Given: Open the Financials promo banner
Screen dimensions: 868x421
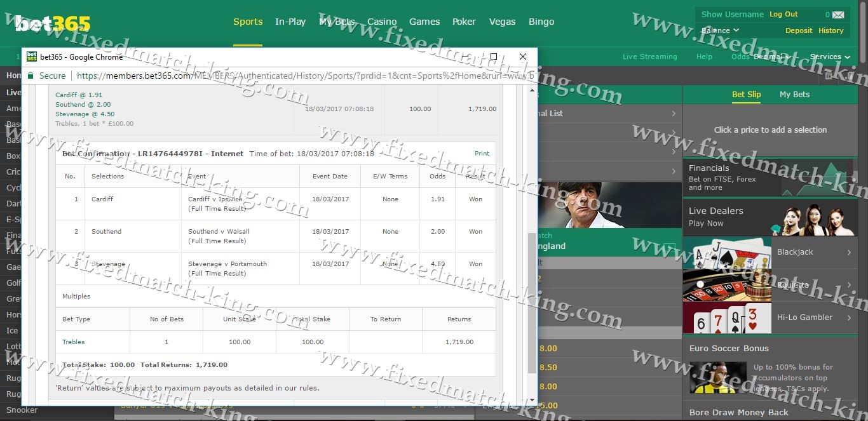Looking at the screenshot, I should [x=771, y=177].
